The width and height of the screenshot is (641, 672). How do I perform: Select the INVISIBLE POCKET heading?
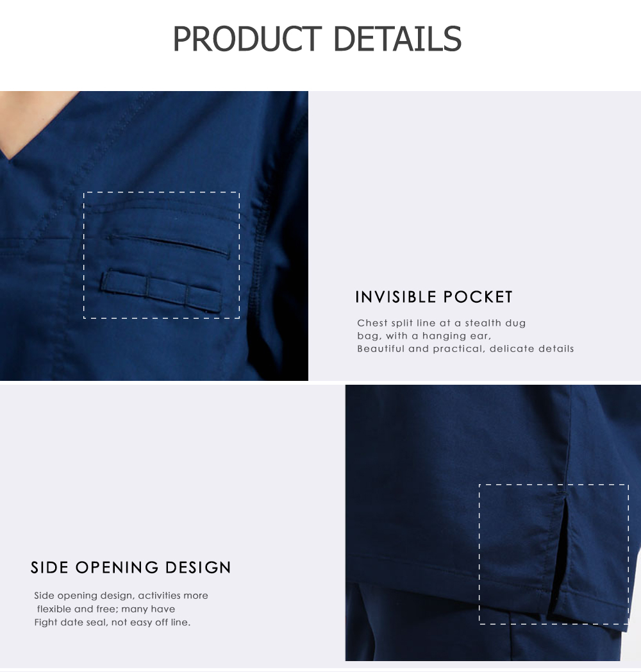click(434, 297)
